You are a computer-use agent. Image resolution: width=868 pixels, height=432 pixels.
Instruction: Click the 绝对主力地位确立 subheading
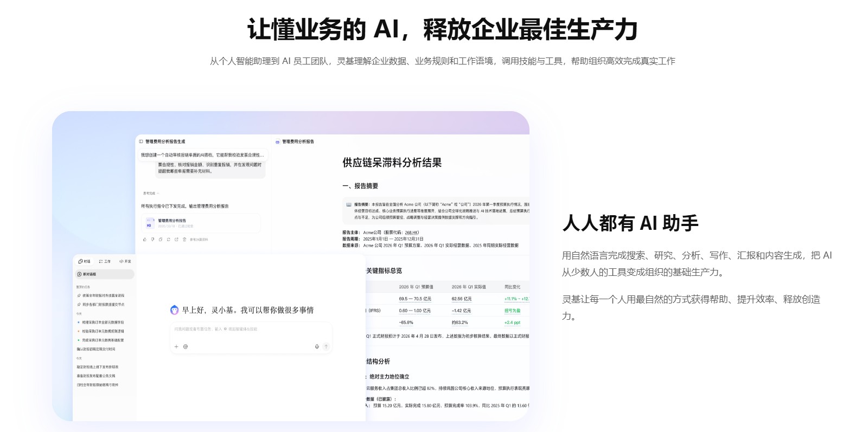click(x=390, y=377)
